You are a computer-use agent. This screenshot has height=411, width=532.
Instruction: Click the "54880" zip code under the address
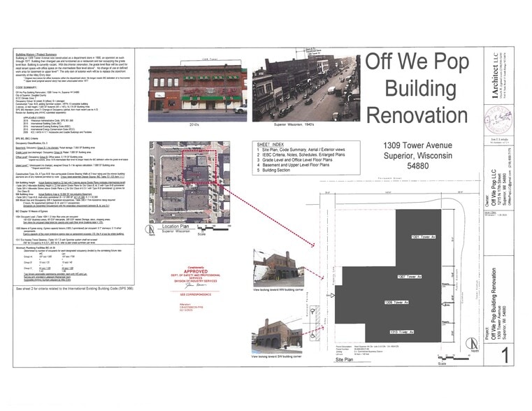pos(417,166)
